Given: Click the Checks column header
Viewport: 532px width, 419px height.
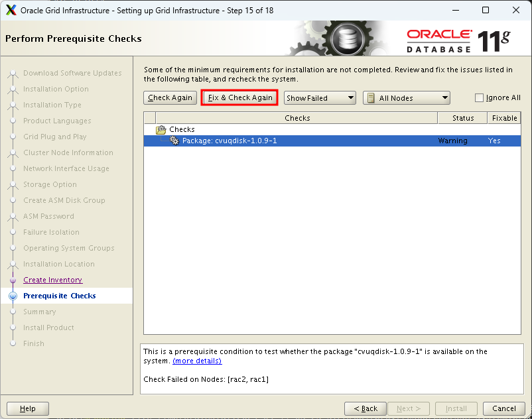Looking at the screenshot, I should [x=297, y=118].
